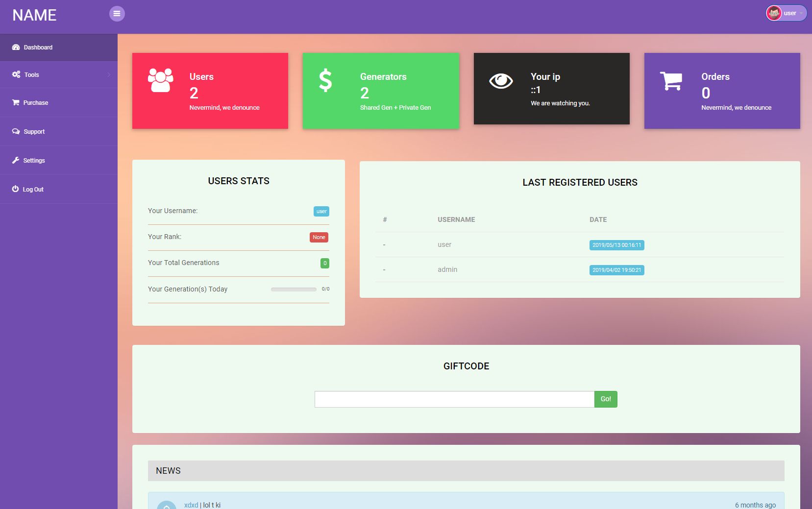Click the Support chat icon
Image resolution: width=812 pixels, height=509 pixels.
15,131
